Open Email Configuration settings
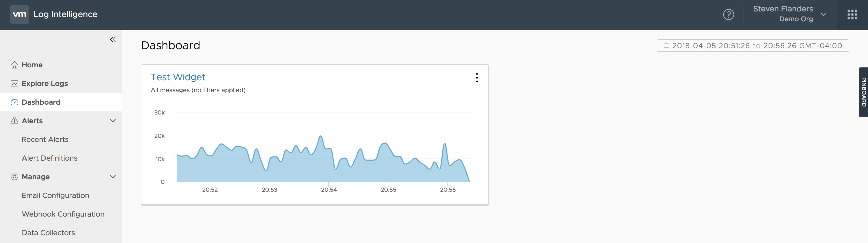 (x=56, y=196)
